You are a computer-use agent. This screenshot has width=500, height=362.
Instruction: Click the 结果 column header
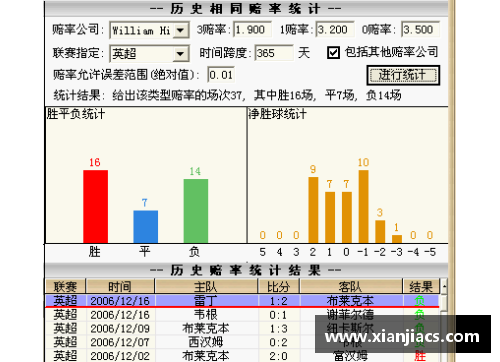421,286
